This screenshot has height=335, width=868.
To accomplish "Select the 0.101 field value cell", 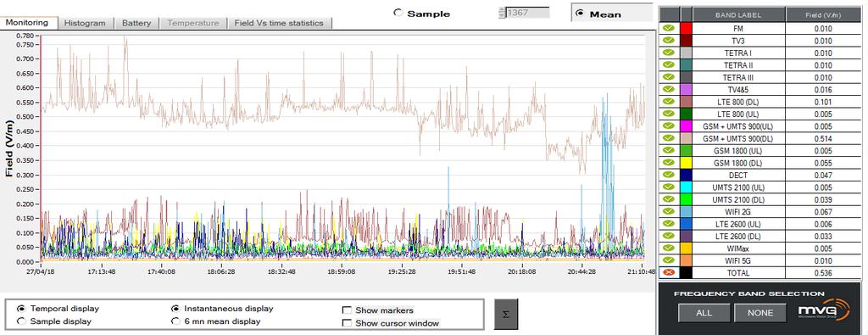I will [822, 101].
